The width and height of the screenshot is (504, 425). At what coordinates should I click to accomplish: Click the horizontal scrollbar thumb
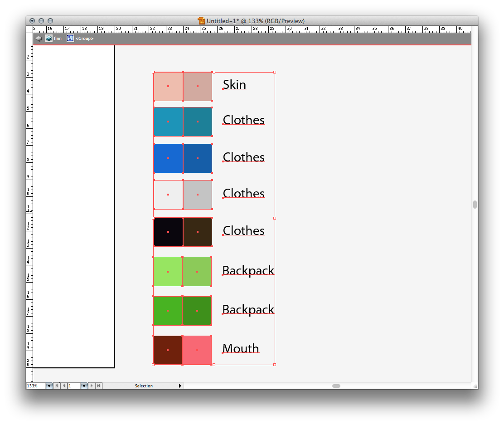point(336,386)
